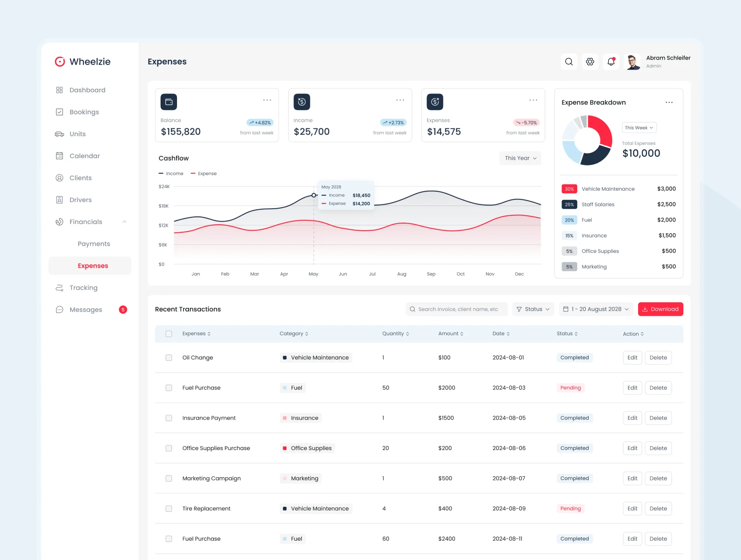This screenshot has width=741, height=560.
Task: Open Expense Breakdown three-dot menu
Action: click(x=669, y=103)
